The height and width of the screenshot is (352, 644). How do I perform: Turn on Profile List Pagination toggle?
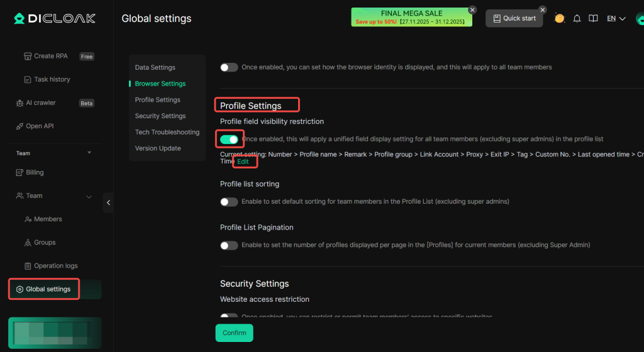click(x=229, y=245)
